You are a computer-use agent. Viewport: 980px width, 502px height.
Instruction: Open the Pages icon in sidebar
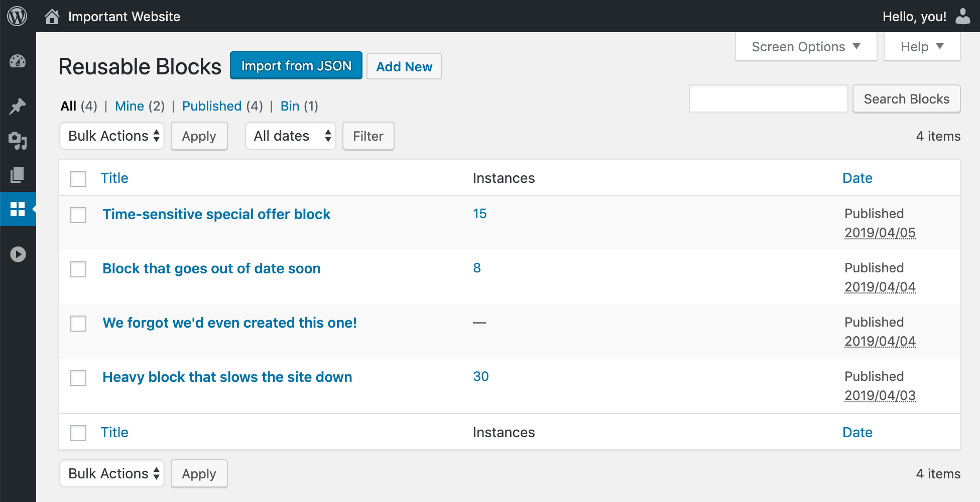coord(18,175)
